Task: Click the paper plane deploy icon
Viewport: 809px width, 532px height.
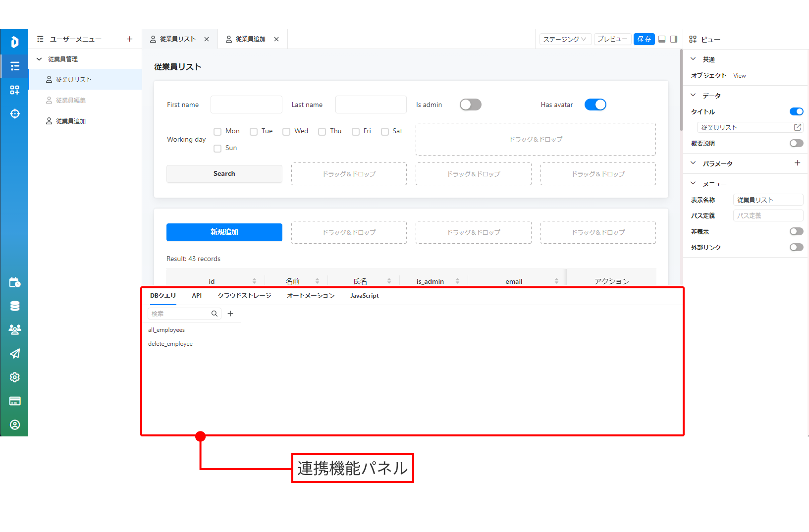Action: pos(15,354)
